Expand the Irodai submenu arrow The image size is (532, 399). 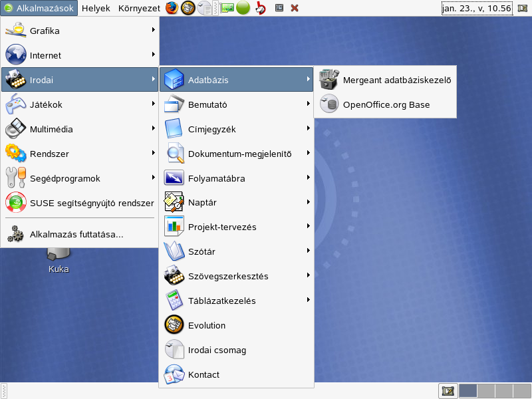pos(154,79)
